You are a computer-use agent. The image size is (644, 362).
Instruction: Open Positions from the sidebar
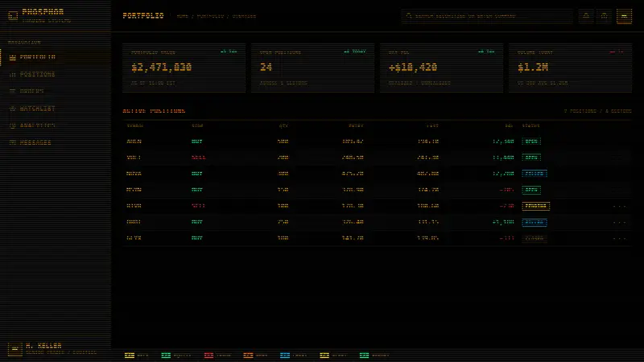[x=56, y=74]
